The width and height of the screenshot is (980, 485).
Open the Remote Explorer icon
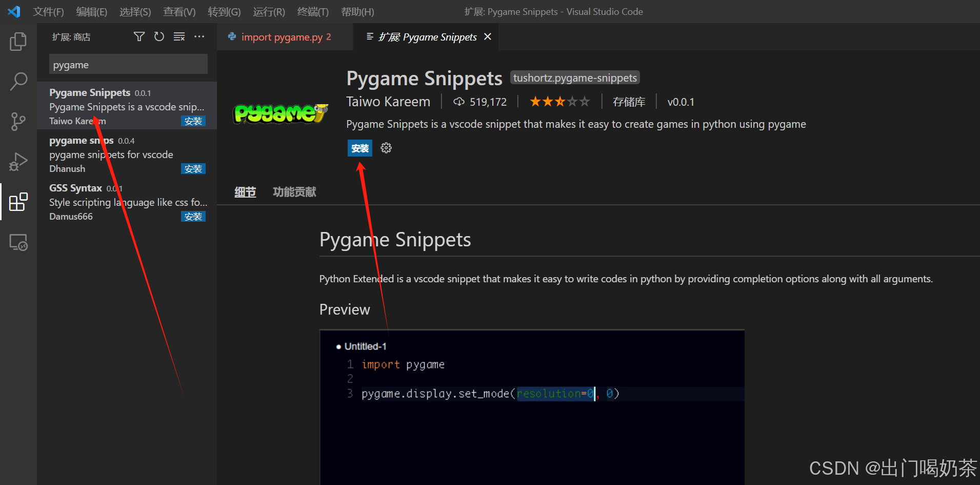pos(18,242)
